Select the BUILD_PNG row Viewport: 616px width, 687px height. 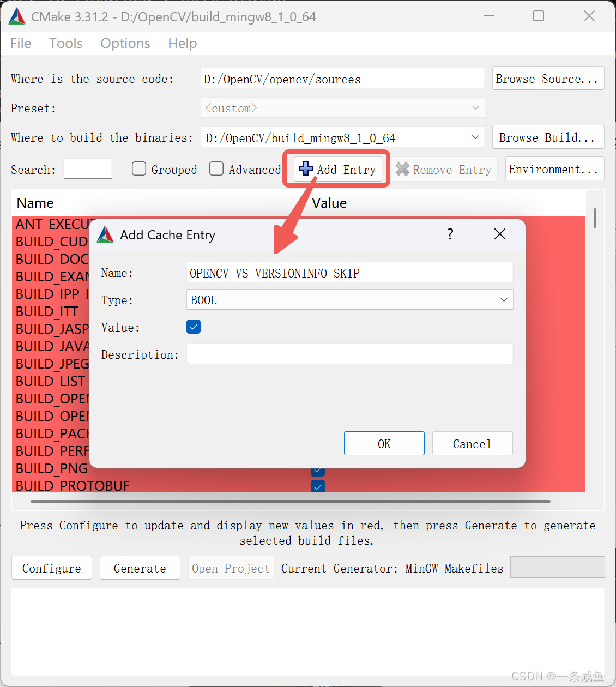50,468
